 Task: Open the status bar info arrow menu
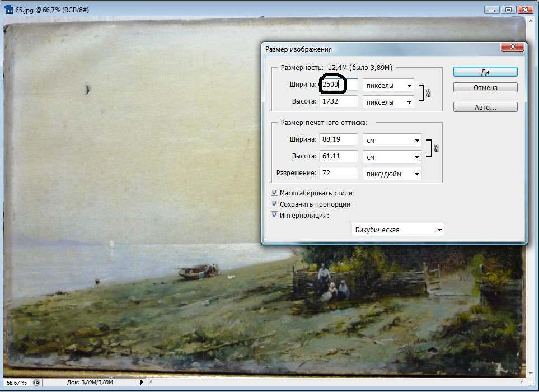coord(141,382)
